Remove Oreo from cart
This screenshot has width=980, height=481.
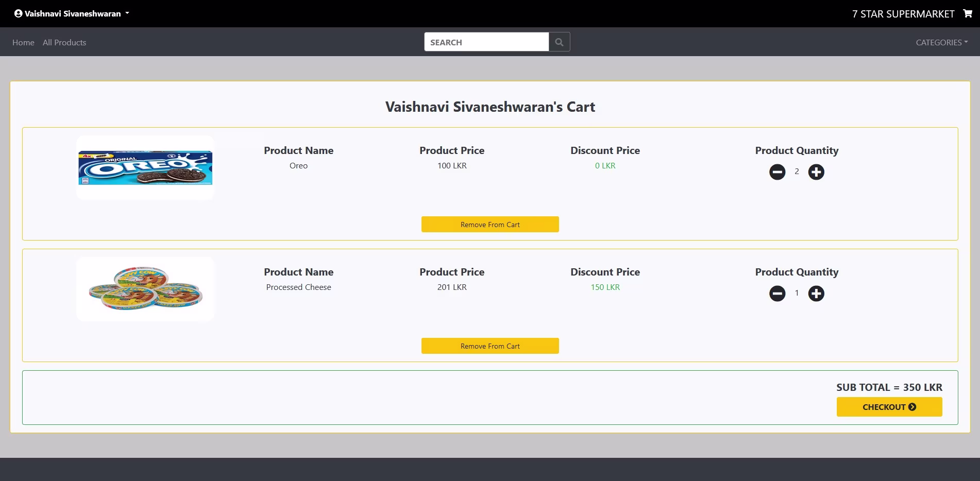(490, 225)
